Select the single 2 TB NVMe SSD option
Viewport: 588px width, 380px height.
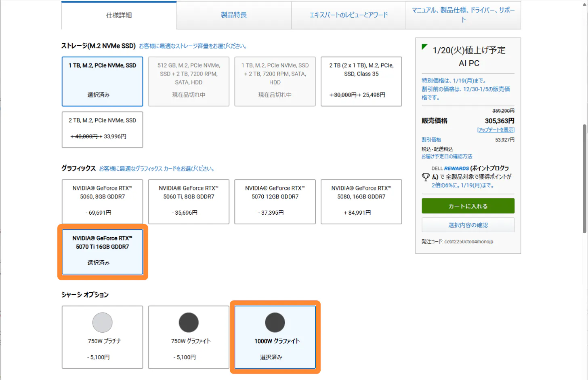coord(102,129)
